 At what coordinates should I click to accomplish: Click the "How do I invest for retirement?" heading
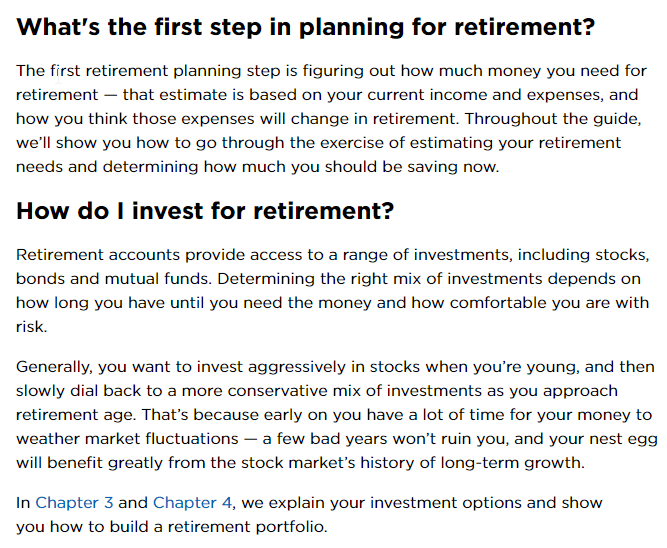pos(205,211)
